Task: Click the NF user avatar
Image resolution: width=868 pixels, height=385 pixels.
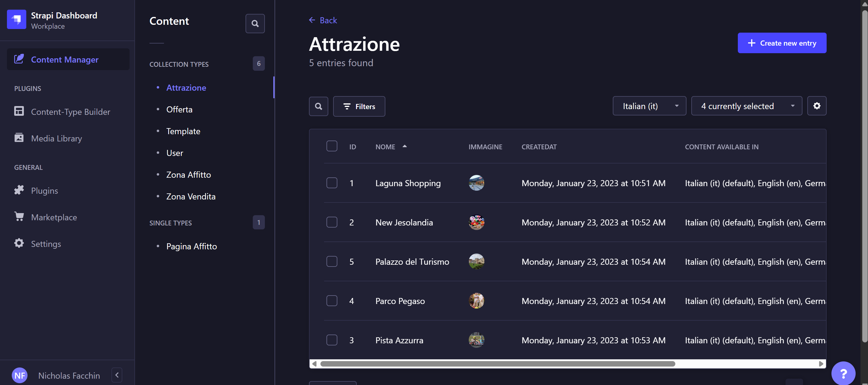Action: (20, 375)
